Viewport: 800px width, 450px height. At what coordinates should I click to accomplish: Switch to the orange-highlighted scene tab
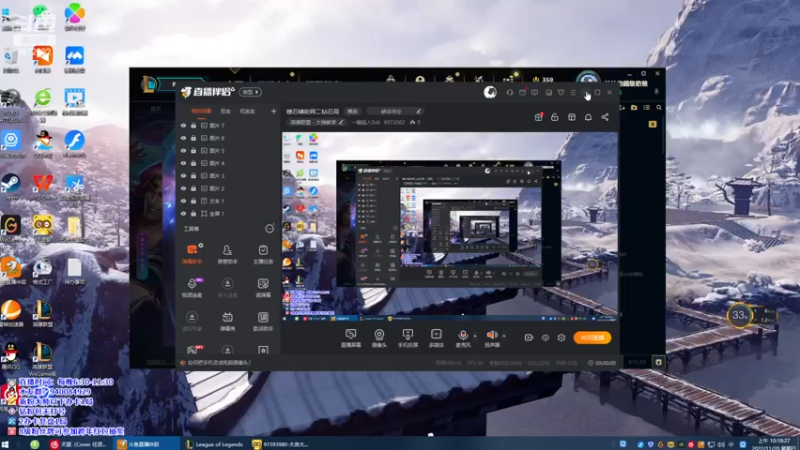click(x=201, y=111)
